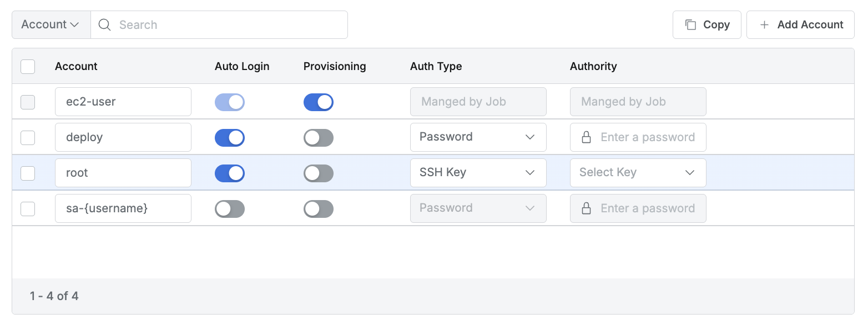The height and width of the screenshot is (329, 868).
Task: Turn off Provisioning for ec2-user
Action: pyautogui.click(x=319, y=102)
